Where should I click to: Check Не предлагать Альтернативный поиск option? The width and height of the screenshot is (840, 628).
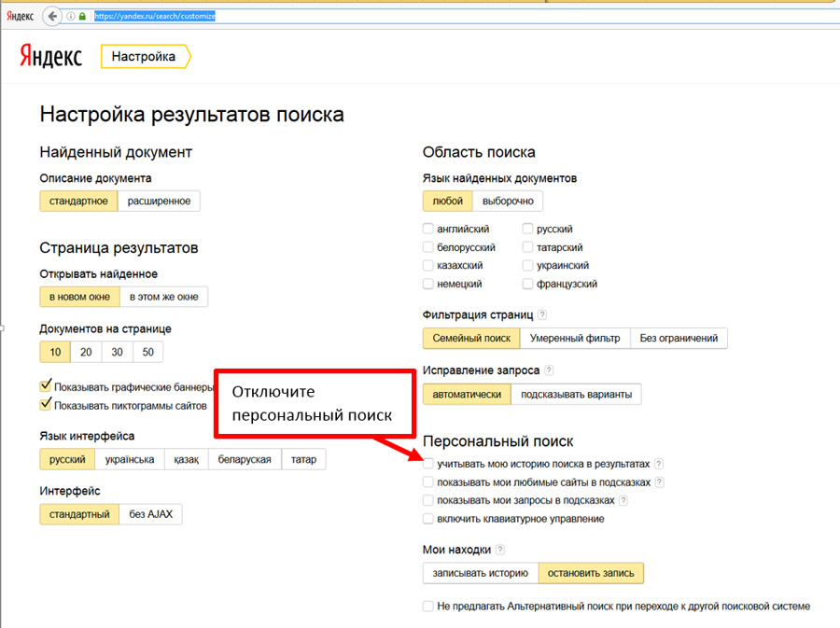pyautogui.click(x=428, y=606)
